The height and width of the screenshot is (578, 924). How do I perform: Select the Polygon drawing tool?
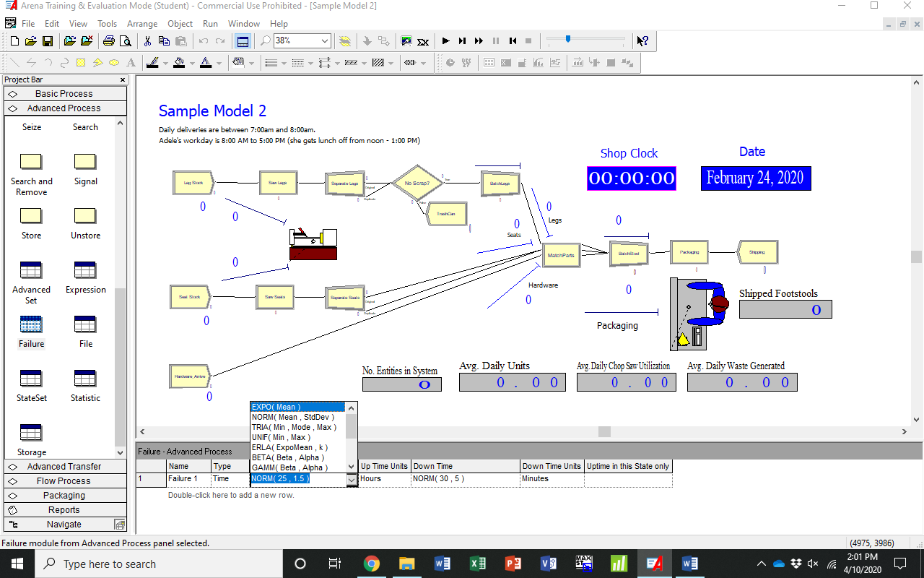point(97,63)
